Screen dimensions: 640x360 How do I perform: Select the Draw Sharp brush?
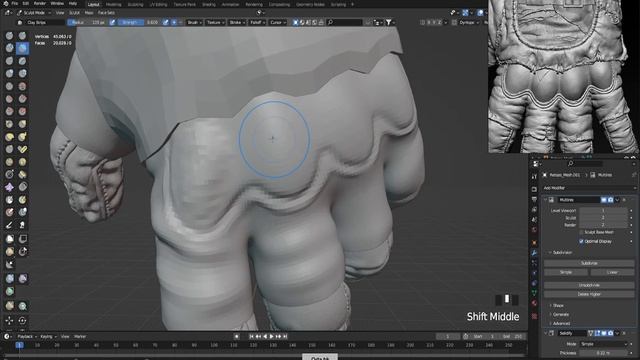[22, 36]
